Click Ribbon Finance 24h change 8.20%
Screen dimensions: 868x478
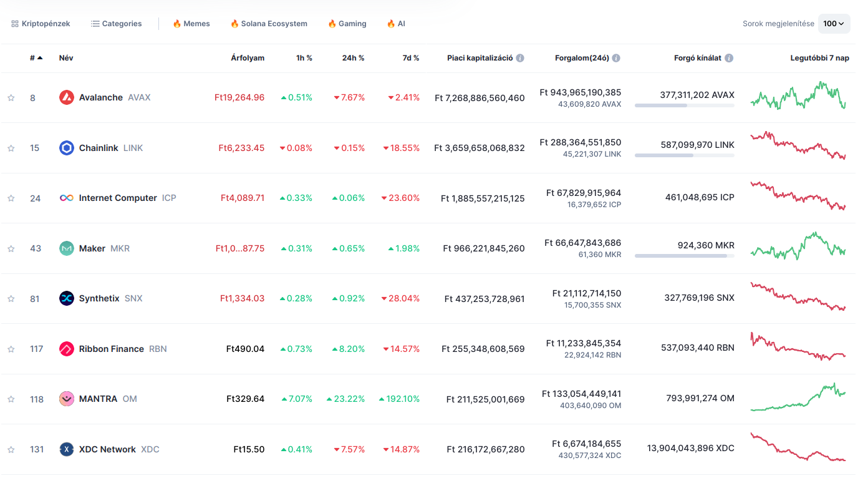349,349
